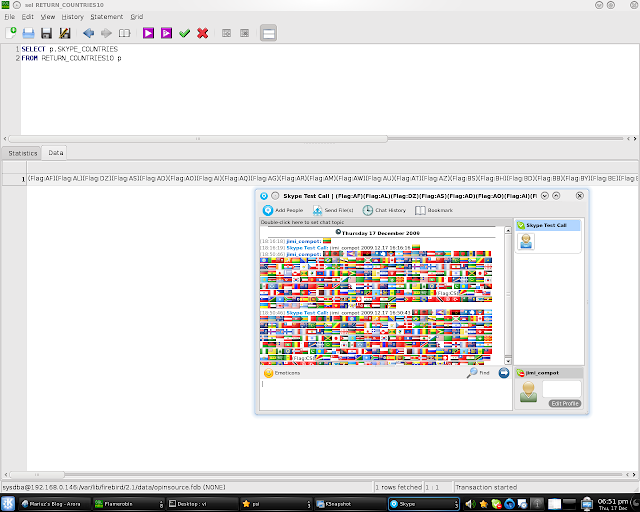Click Add People in Skype chat

click(283, 210)
